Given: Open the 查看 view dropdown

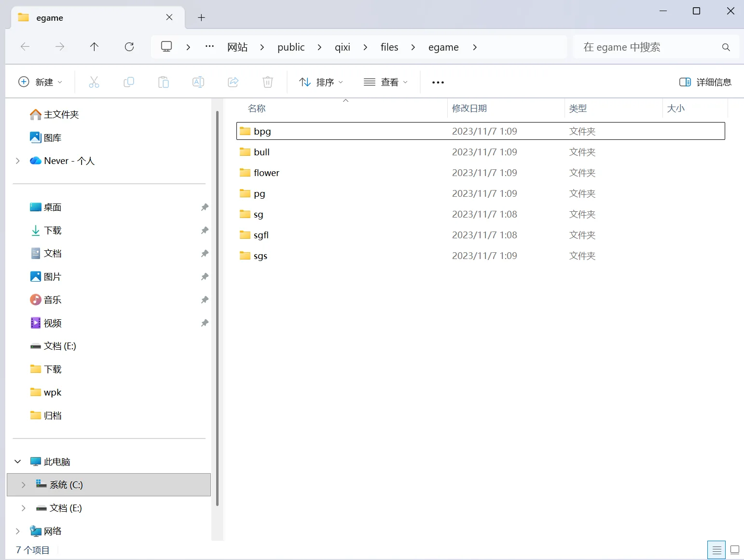Looking at the screenshot, I should [386, 82].
